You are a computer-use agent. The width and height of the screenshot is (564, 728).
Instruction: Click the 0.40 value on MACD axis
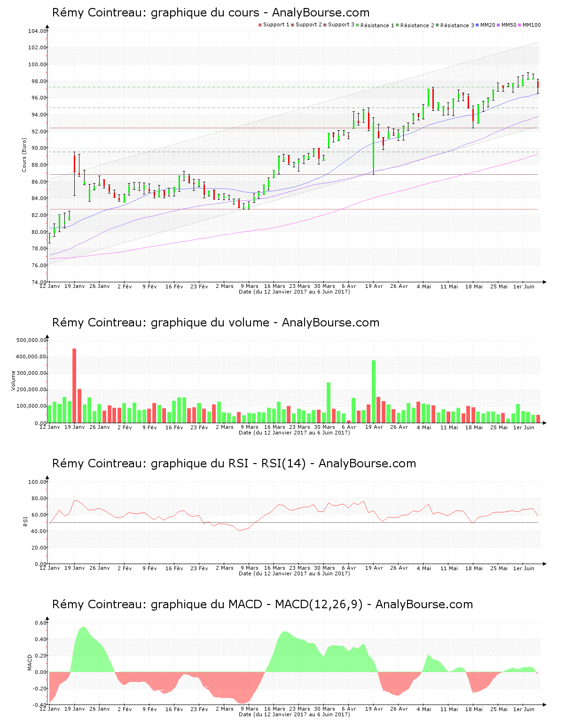[40, 639]
